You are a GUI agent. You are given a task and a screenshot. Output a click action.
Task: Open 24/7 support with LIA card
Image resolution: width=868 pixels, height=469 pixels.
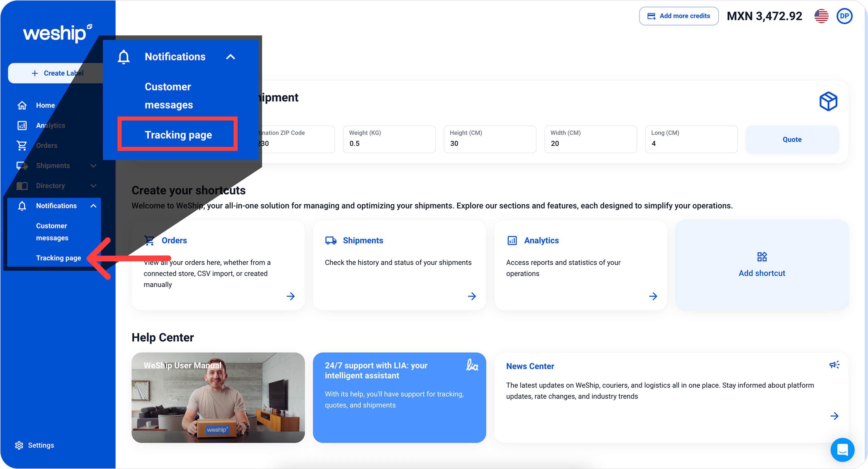click(399, 398)
